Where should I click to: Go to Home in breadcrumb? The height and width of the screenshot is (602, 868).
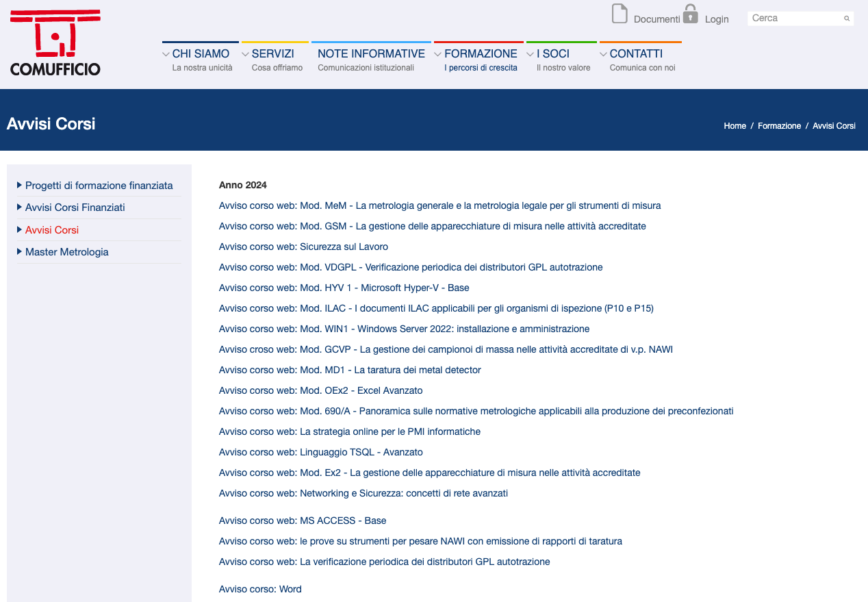[735, 126]
